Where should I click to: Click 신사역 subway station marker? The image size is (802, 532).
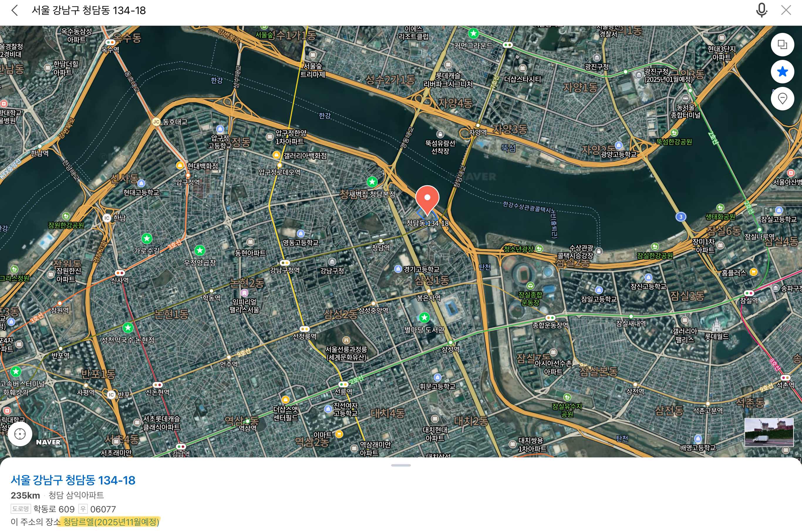[x=120, y=273]
